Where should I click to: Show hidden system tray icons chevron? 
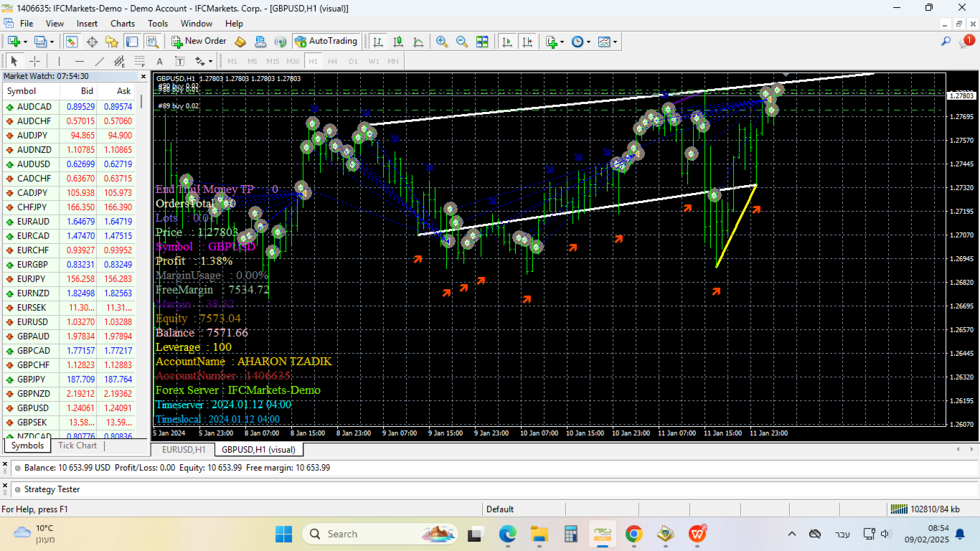[x=792, y=534]
